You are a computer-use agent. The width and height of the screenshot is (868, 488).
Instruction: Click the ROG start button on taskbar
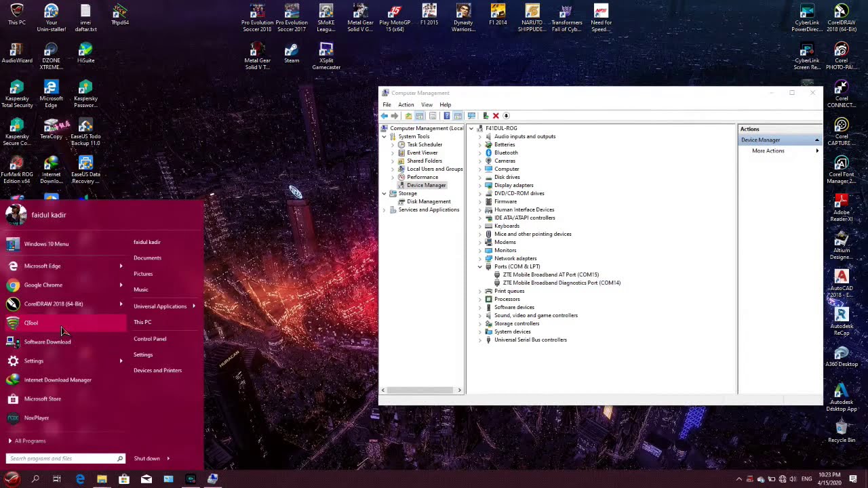click(12, 479)
